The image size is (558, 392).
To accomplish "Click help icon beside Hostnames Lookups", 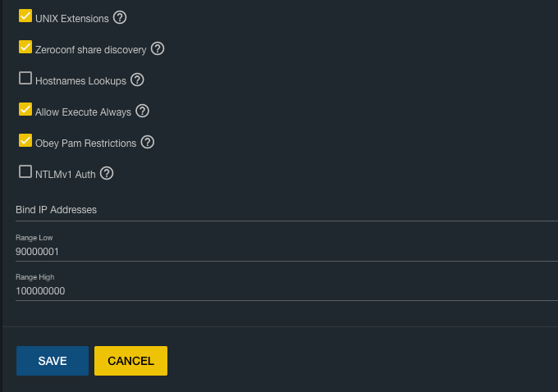I will coord(137,80).
